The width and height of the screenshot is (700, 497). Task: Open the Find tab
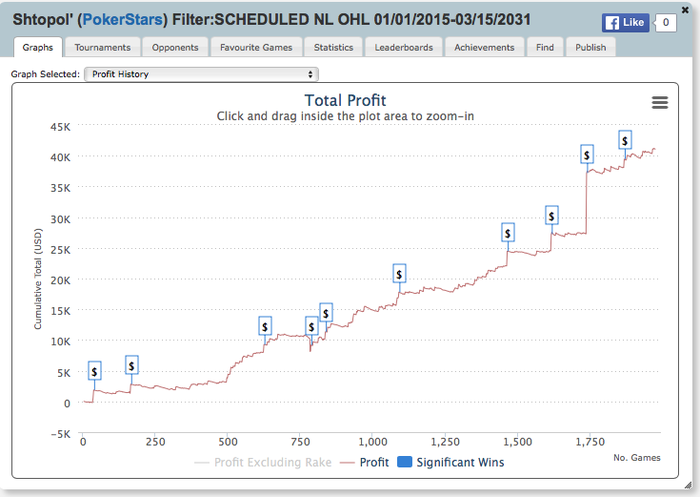pos(545,47)
